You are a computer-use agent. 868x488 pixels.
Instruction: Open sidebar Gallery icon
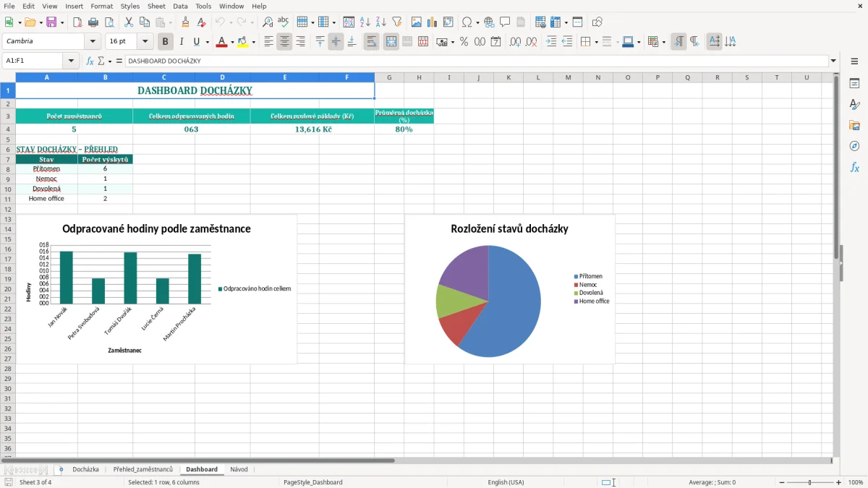[x=854, y=125]
